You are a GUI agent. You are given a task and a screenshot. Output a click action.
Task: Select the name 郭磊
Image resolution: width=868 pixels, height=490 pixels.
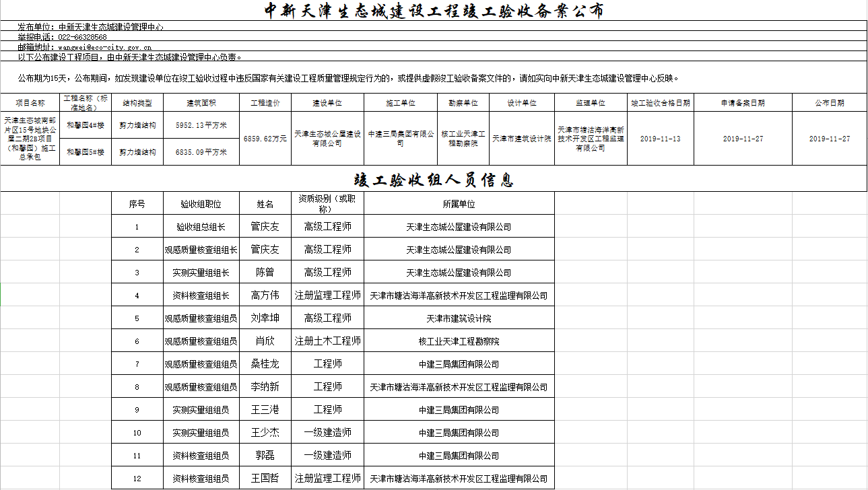click(x=265, y=456)
